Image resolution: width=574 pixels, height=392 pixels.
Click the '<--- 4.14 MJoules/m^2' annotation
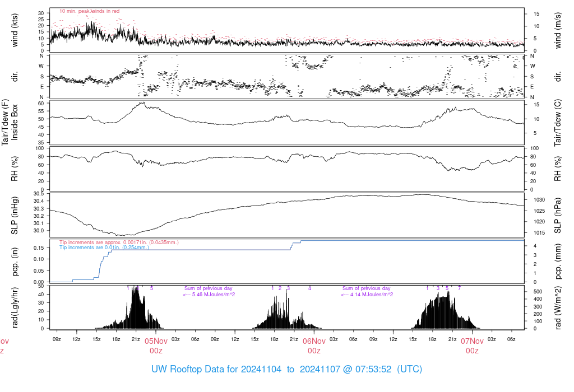tap(367, 295)
